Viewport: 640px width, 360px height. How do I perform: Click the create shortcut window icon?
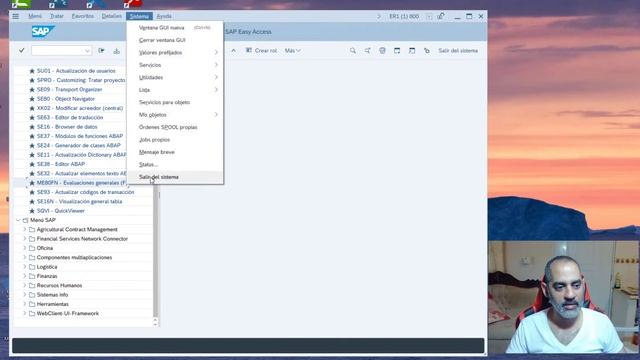click(412, 51)
